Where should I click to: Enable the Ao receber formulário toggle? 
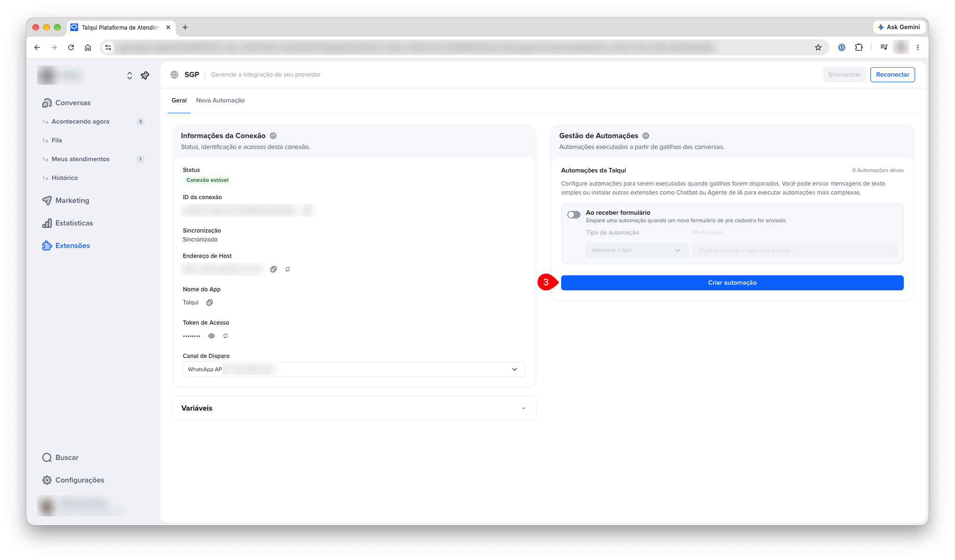574,215
